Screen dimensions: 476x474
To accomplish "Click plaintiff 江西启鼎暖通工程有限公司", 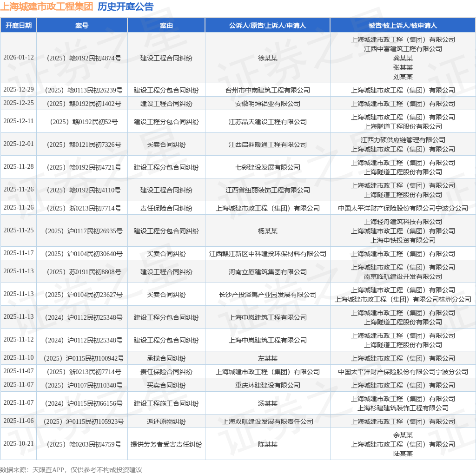I will (x=267, y=145).
